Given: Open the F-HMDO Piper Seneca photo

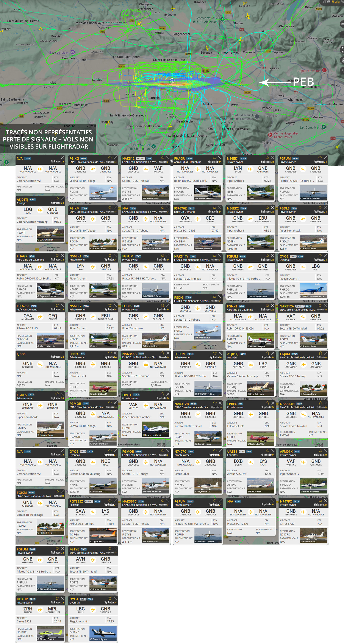Looking at the screenshot, I should pos(313,486).
